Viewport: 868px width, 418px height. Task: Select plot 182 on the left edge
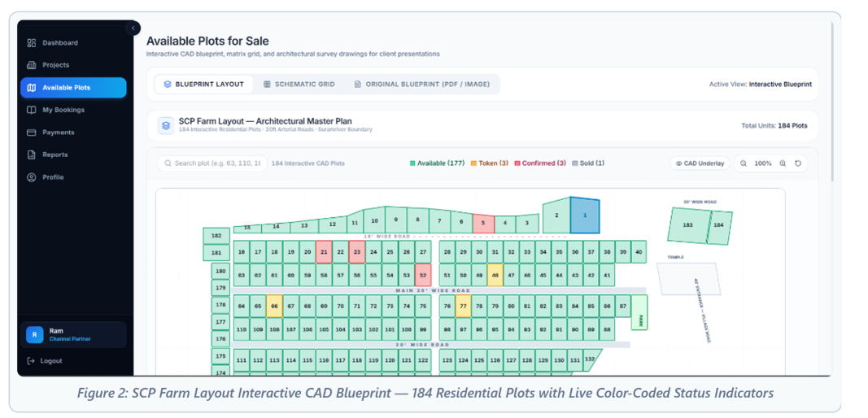[216, 236]
